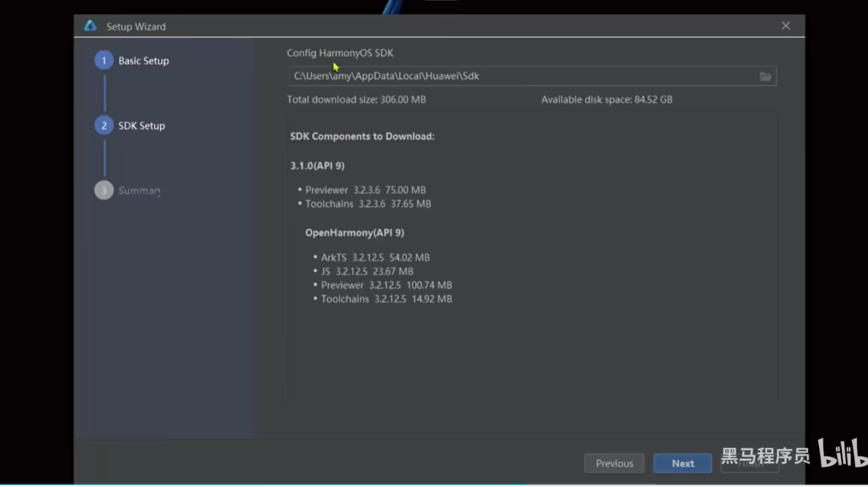Click the JS 3.2.12.5 component entry
The height and width of the screenshot is (487, 868).
[366, 271]
